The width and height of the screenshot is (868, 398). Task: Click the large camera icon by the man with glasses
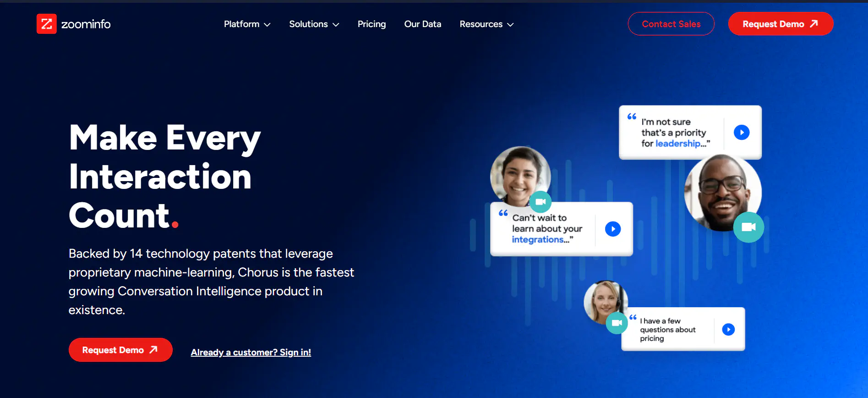(x=748, y=227)
